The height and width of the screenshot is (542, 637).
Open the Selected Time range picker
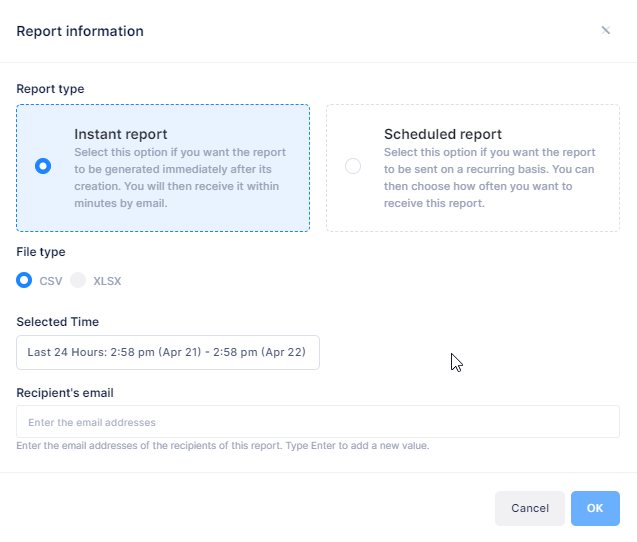click(x=168, y=352)
